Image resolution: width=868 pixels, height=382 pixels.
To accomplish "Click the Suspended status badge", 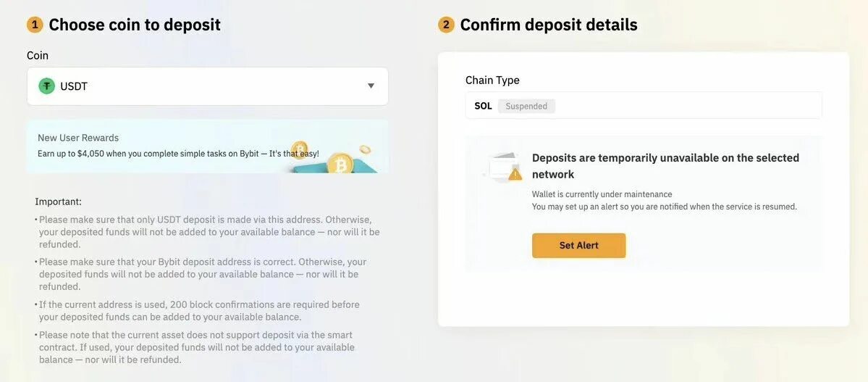I will (x=526, y=106).
